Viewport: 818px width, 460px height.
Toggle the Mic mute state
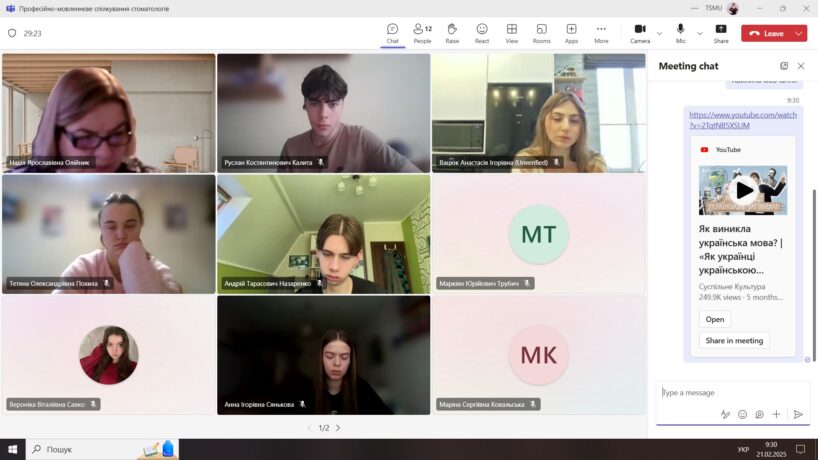681,33
